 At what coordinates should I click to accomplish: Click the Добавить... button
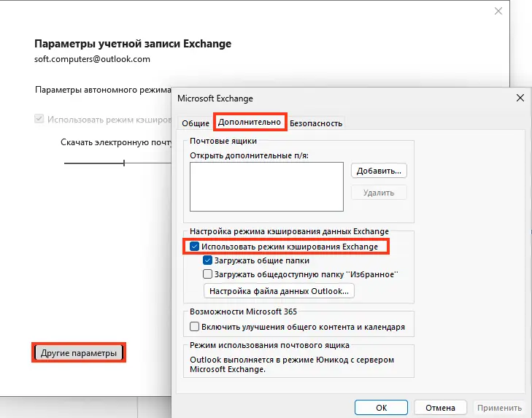[379, 171]
